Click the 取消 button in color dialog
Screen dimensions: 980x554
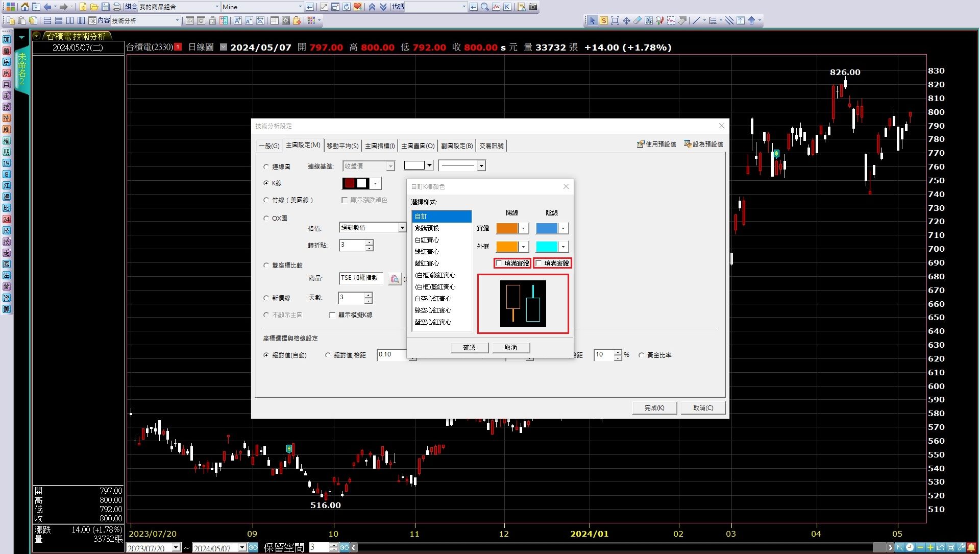tap(510, 347)
